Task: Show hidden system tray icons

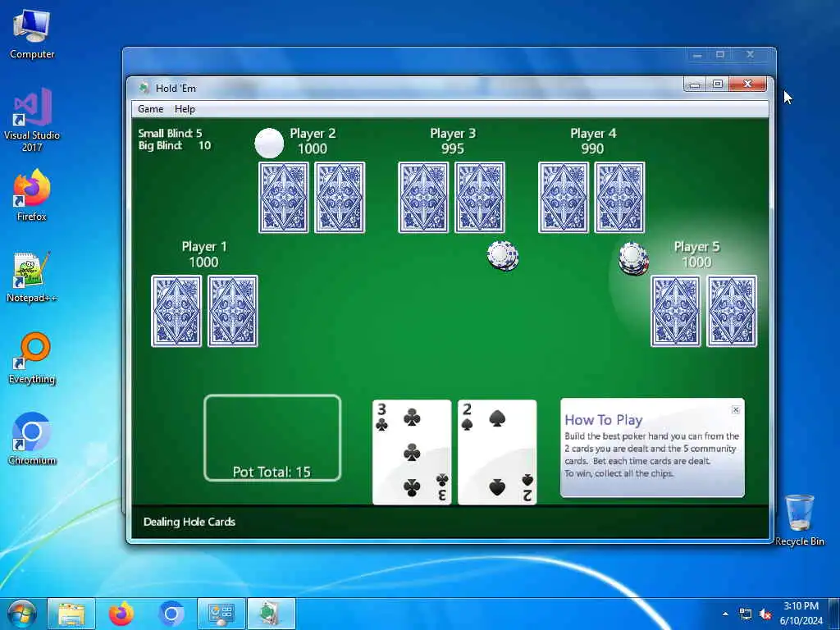Action: click(725, 614)
